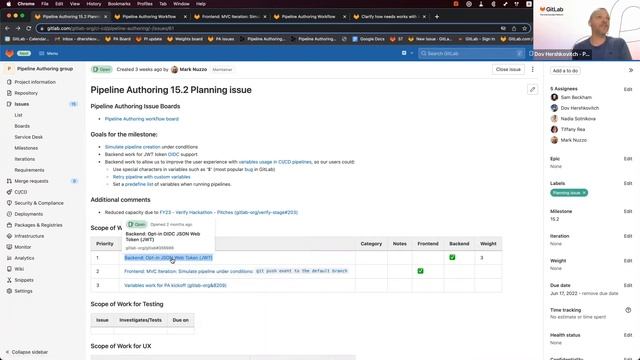The width and height of the screenshot is (640, 360).
Task: Edit the Health status section
Action: (628, 335)
